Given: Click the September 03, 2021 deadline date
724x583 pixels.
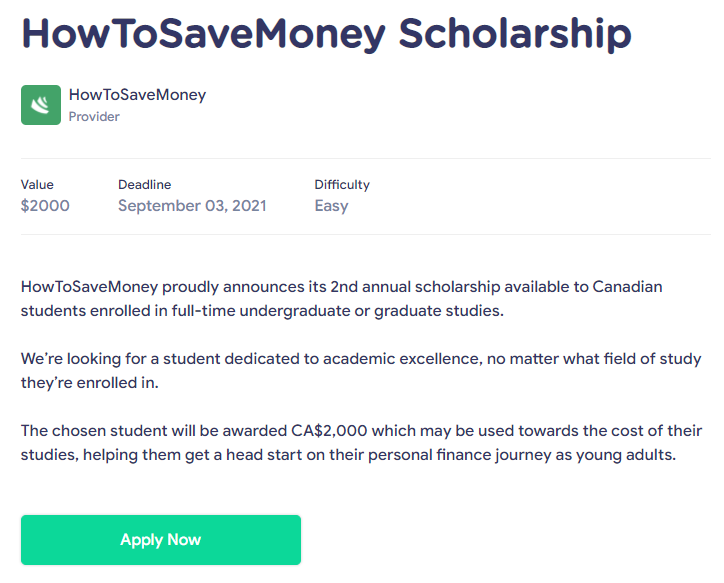Looking at the screenshot, I should [192, 205].
